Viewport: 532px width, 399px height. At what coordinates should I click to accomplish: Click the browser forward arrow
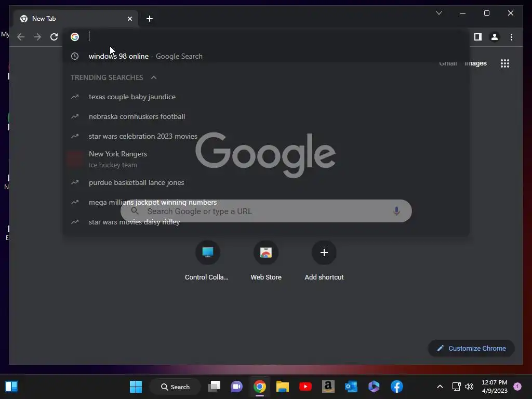[37, 37]
